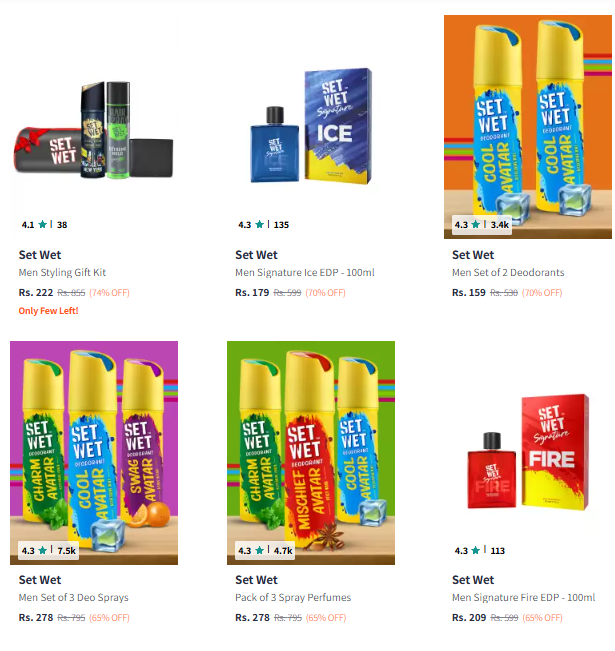
Task: Open the Cool Avatar two-deodorant set image
Action: (528, 127)
